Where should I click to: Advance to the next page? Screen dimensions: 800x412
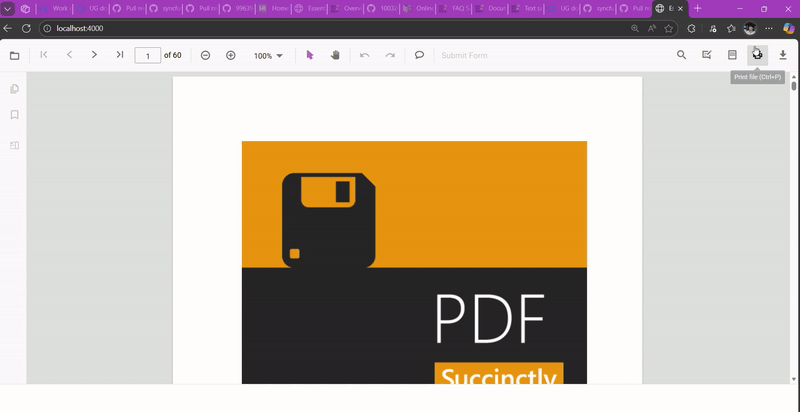click(x=94, y=55)
